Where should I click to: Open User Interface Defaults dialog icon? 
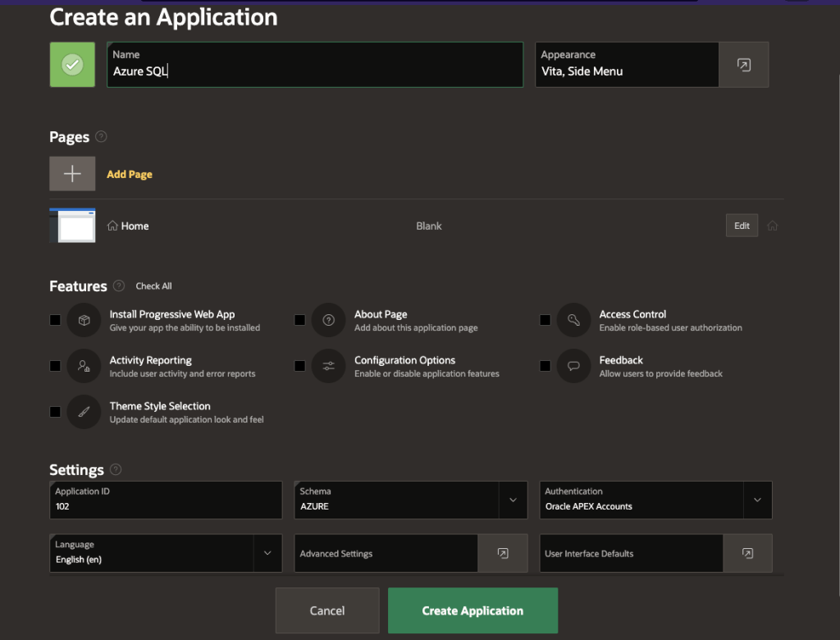pyautogui.click(x=746, y=554)
